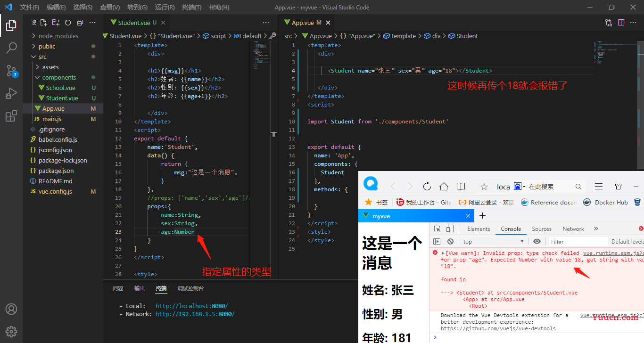This screenshot has width=644, height=343.
Task: Collapse all folders in Explorer
Action: pos(80,23)
